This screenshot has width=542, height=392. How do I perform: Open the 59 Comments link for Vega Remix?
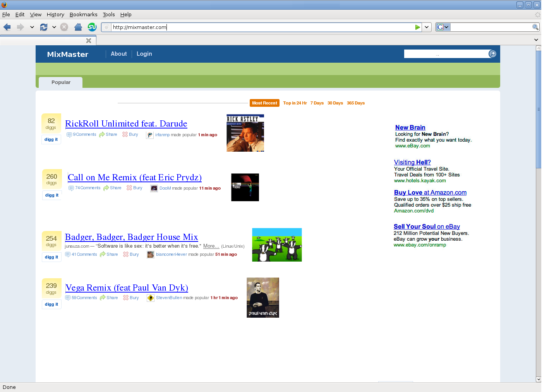point(81,298)
